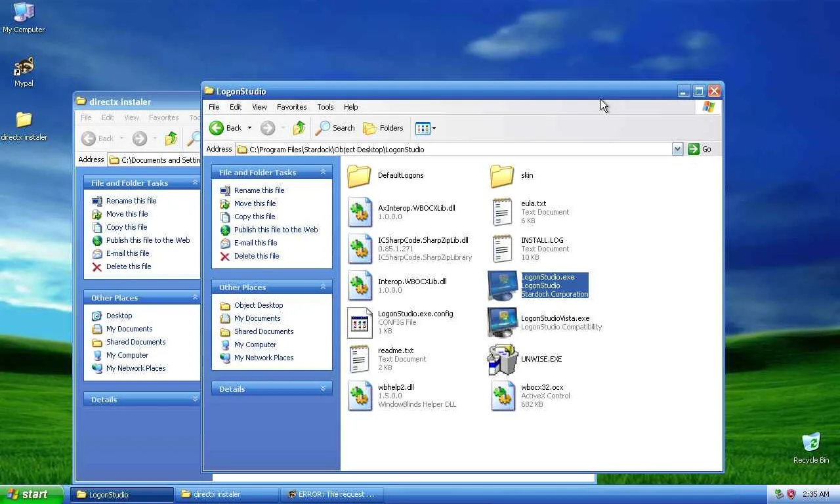The height and width of the screenshot is (504, 840).
Task: Expand the Address bar dropdown
Action: 677,149
